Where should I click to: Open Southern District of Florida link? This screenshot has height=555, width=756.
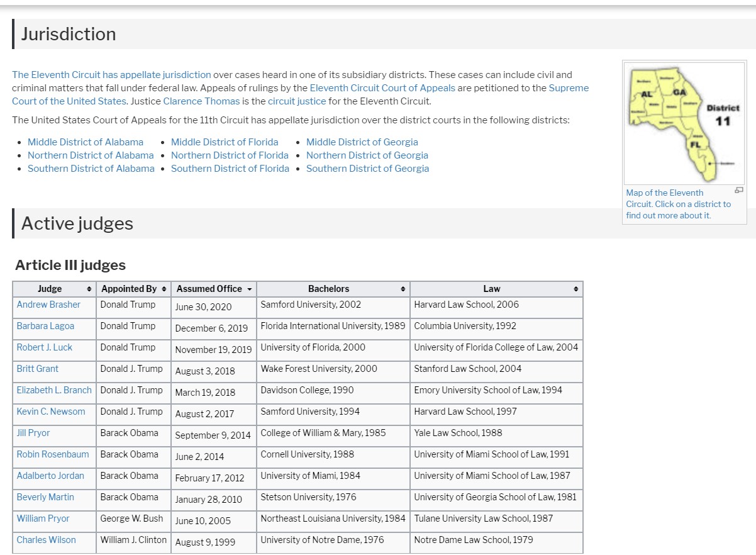point(230,169)
